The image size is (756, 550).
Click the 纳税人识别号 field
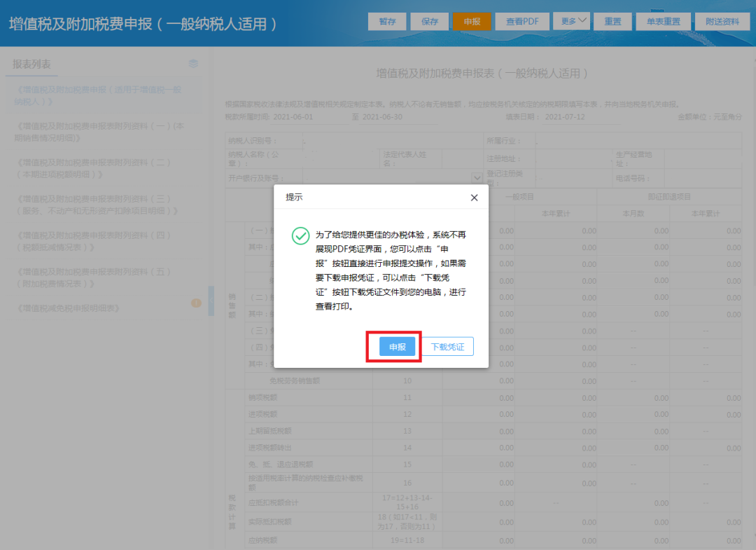(x=393, y=141)
